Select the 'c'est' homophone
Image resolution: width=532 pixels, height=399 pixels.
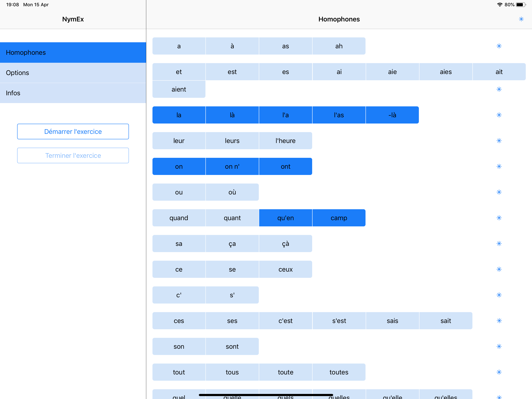click(x=285, y=321)
